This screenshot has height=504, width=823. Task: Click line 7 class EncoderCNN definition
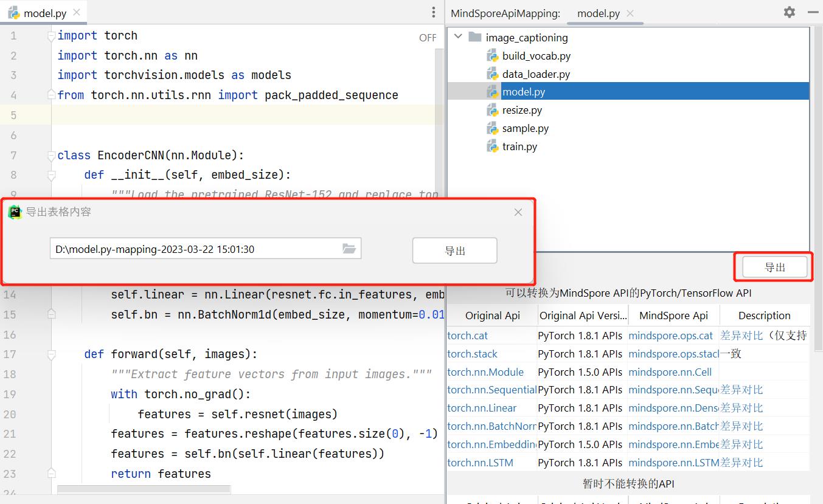click(150, 155)
